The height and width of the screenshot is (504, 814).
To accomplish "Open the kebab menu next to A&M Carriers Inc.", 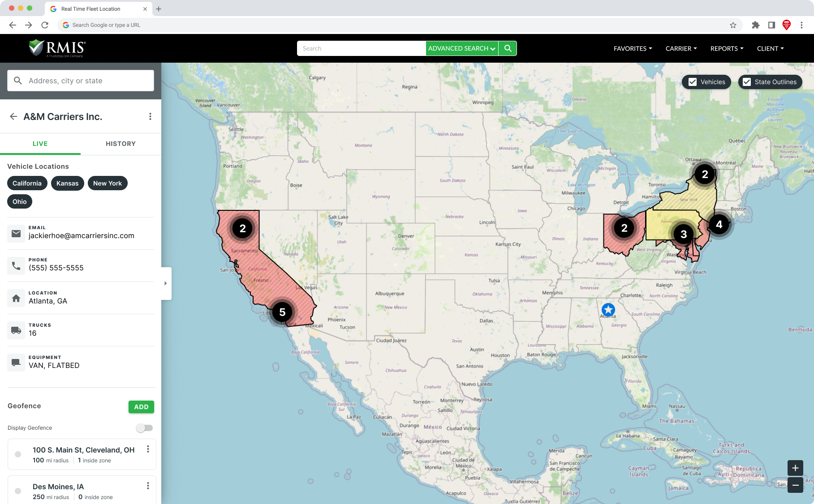I will coord(151,116).
